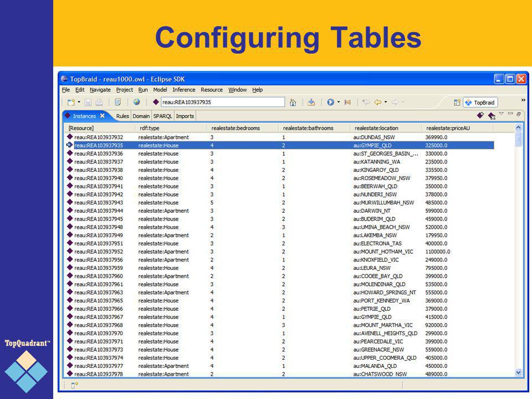532x399 pixels.
Task: Click the purple diamond beside resource field
Action: (156, 102)
